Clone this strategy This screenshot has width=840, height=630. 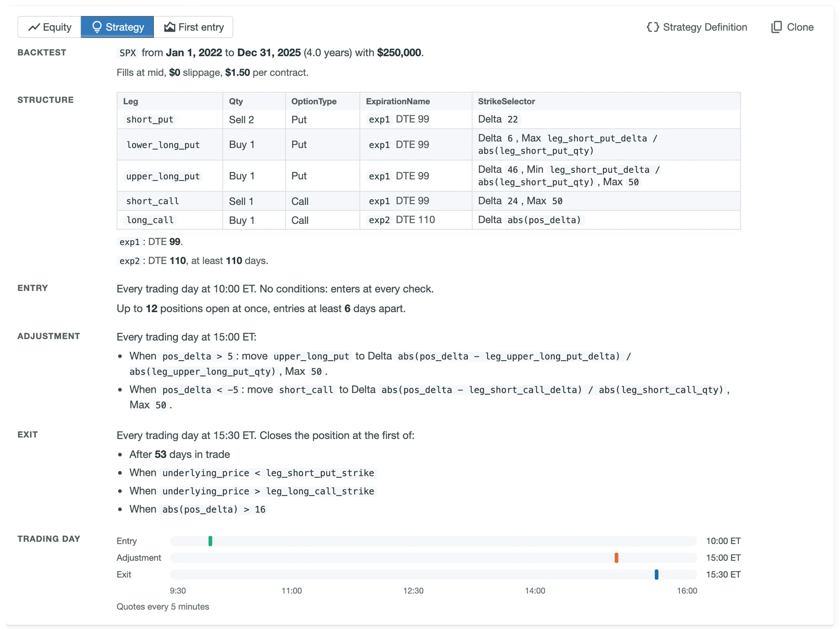coord(792,27)
